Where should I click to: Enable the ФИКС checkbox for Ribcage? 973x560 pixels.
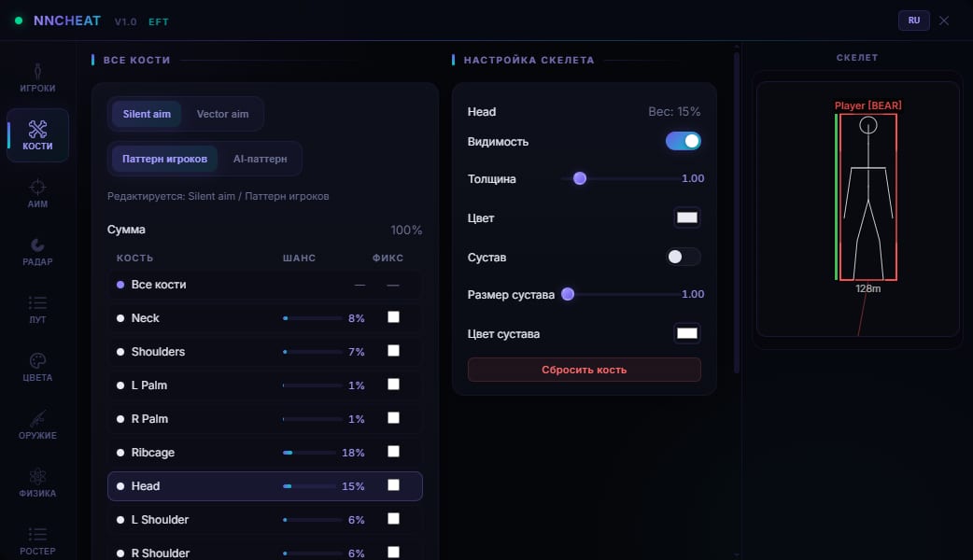click(393, 451)
